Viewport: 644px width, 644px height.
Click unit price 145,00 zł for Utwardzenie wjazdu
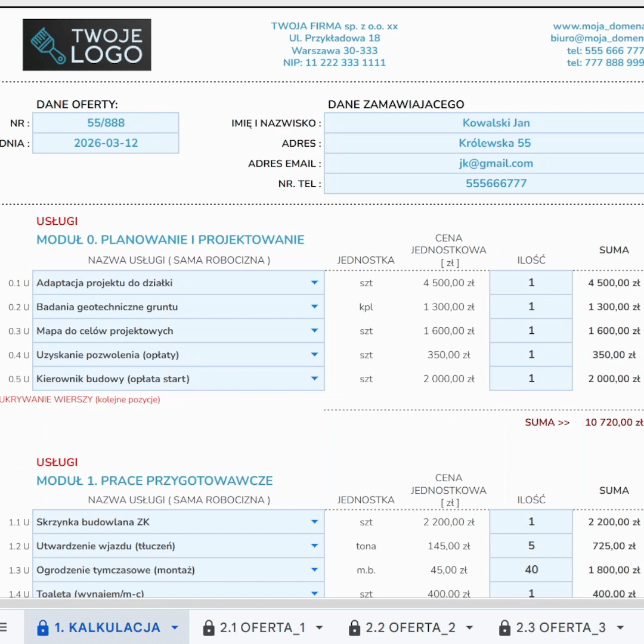(x=449, y=546)
